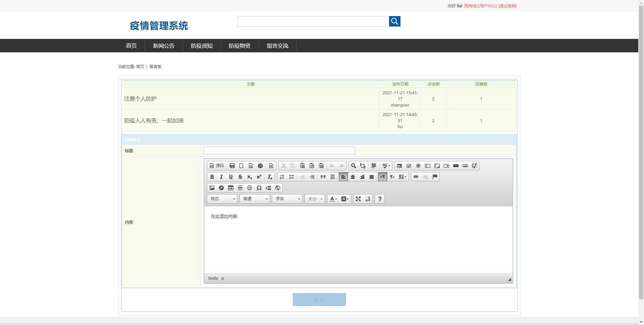Click the Increase Indent icon
The height and width of the screenshot is (325, 644).
click(312, 177)
